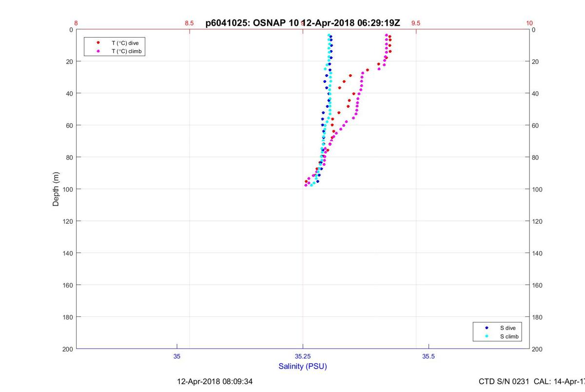Click the top temperature tick '10'
Screen dimensions: 585x392
529,23
